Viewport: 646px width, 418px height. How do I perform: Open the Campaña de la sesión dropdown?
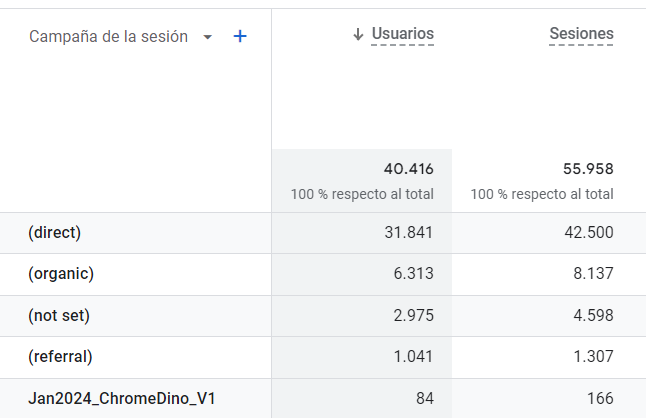click(208, 37)
